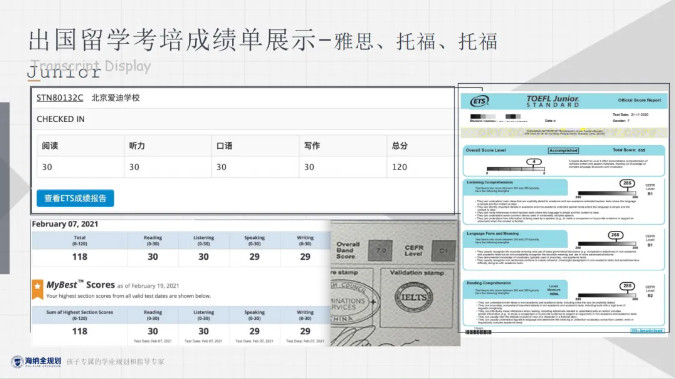Click the 118 total under February 07 scores
This screenshot has height=379, width=675.
click(x=80, y=257)
